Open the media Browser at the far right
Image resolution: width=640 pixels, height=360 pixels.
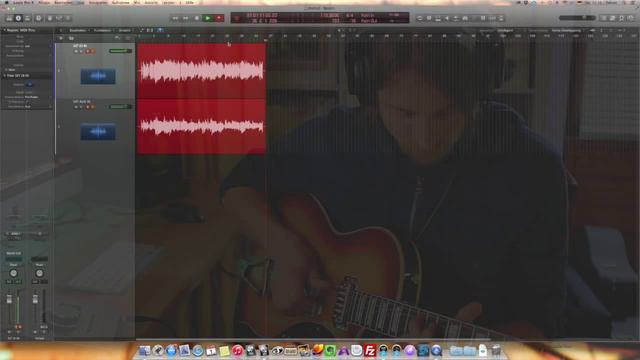point(631,18)
